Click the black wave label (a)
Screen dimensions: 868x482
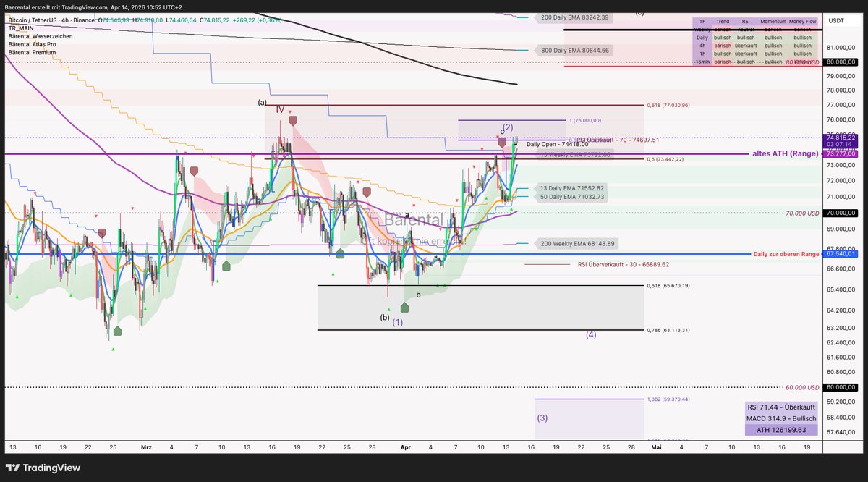[x=262, y=102]
